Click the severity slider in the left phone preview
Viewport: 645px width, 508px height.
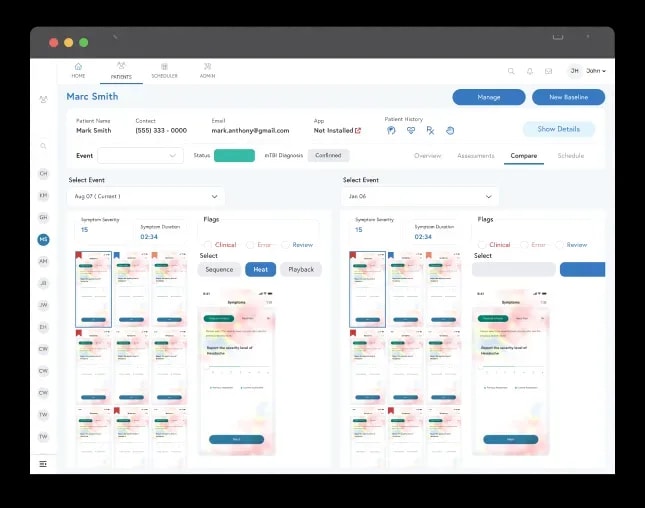(238, 366)
